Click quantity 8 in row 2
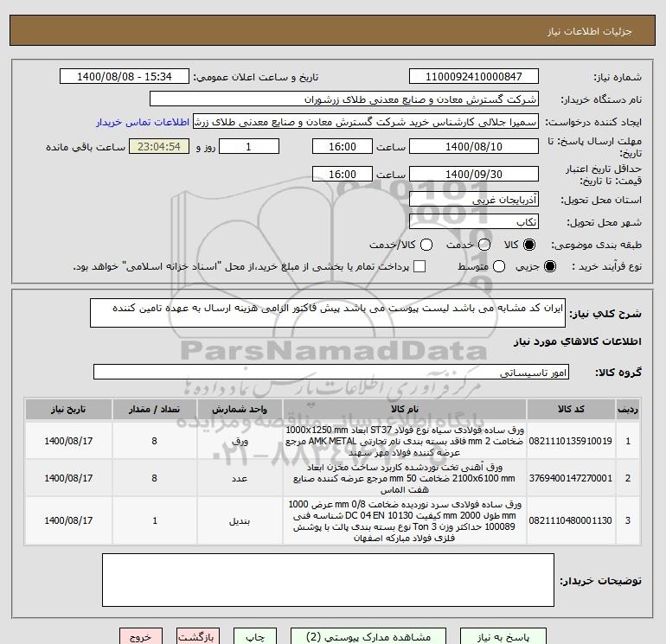The width and height of the screenshot is (666, 644). [154, 478]
